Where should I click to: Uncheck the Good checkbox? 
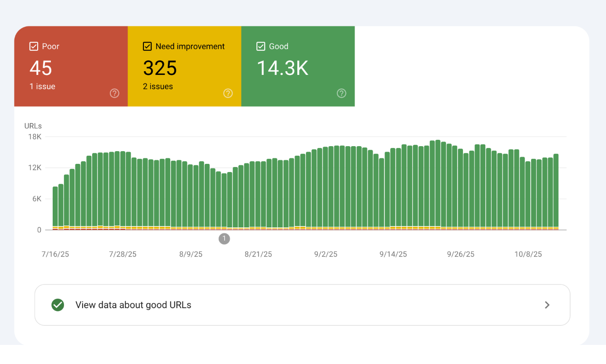coord(261,46)
